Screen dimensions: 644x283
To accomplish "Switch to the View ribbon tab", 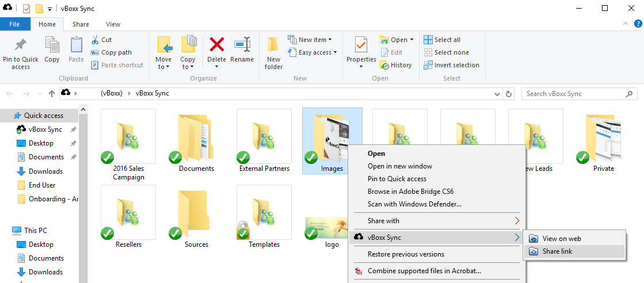I will [113, 24].
